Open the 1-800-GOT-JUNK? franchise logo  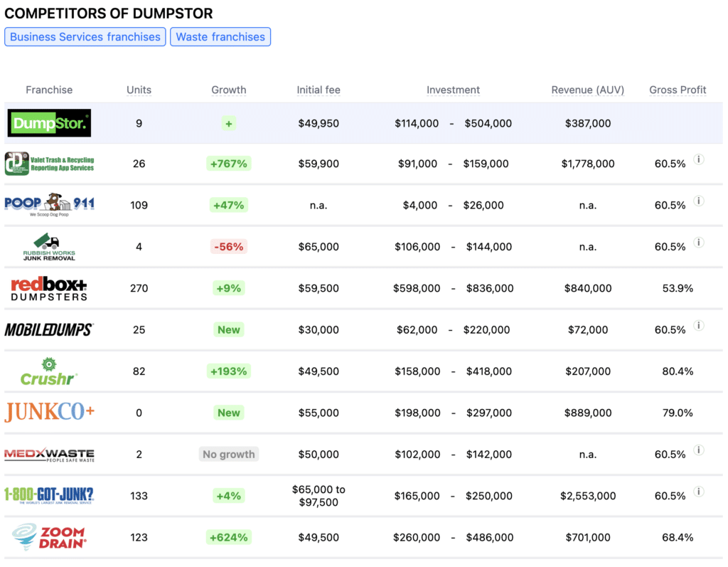pyautogui.click(x=49, y=495)
